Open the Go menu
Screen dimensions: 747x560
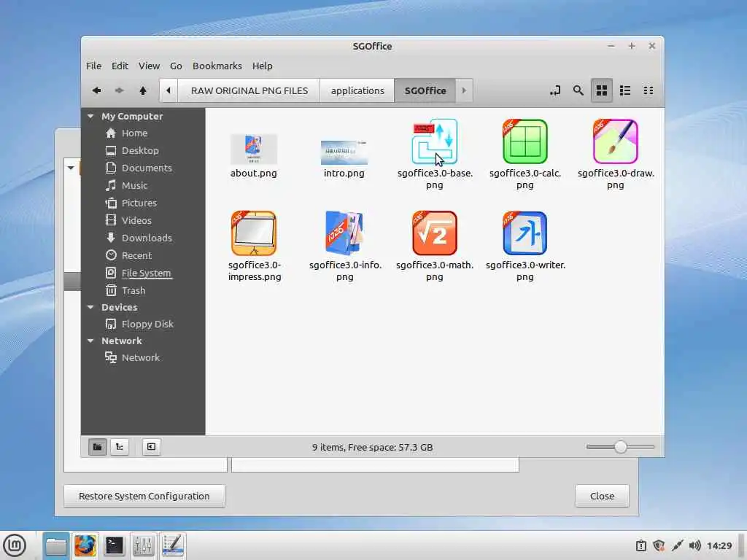click(177, 66)
